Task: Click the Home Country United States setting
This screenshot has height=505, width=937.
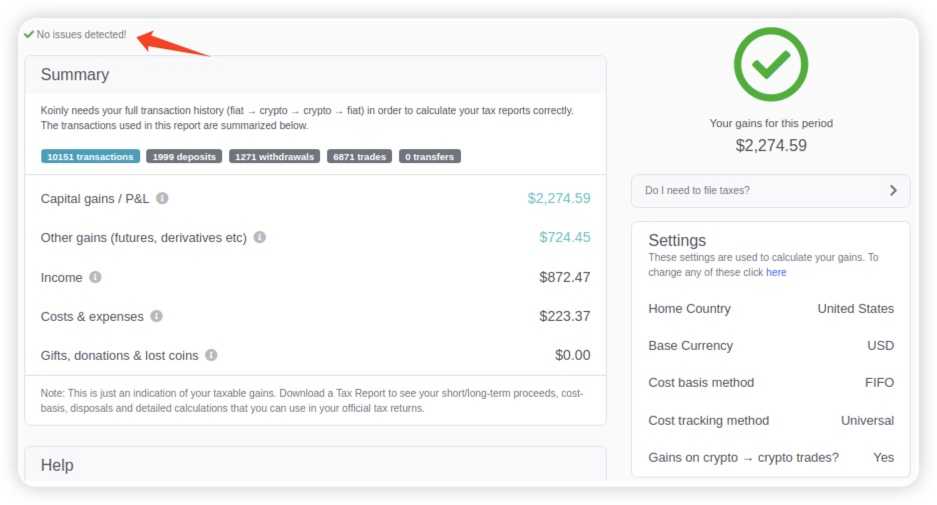Action: [x=855, y=308]
